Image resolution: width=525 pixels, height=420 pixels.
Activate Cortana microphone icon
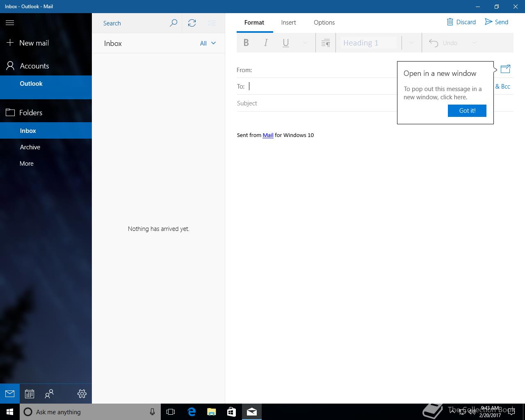152,412
